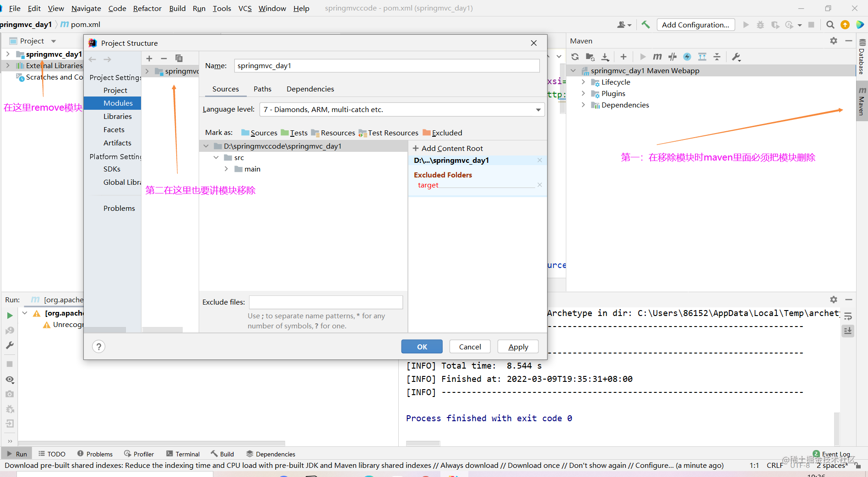
Task: Click Add Content Root
Action: coord(448,148)
